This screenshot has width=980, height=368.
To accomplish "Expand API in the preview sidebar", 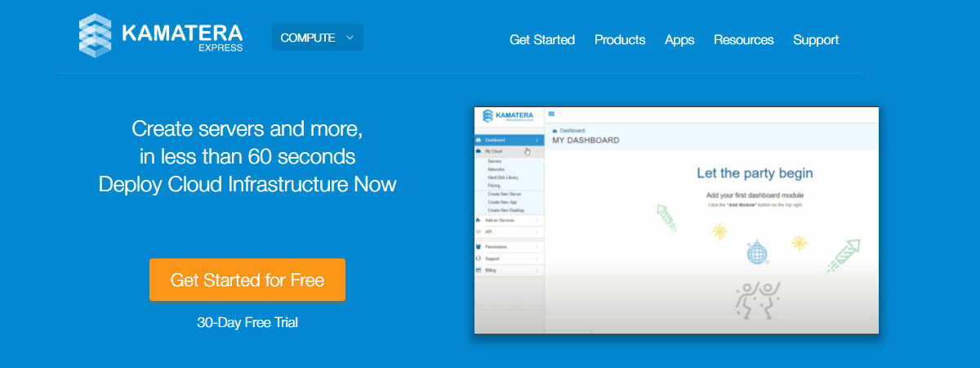I will (x=509, y=231).
